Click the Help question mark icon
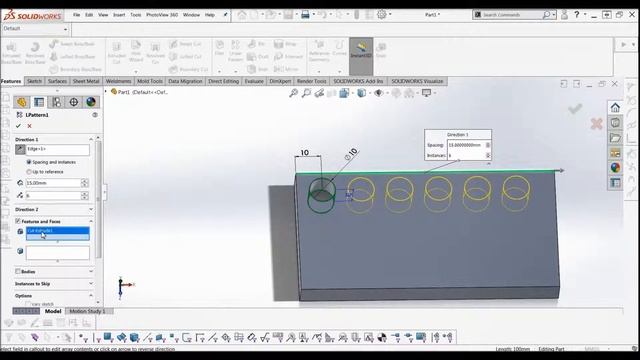This screenshot has height=360, width=640. 577,15
